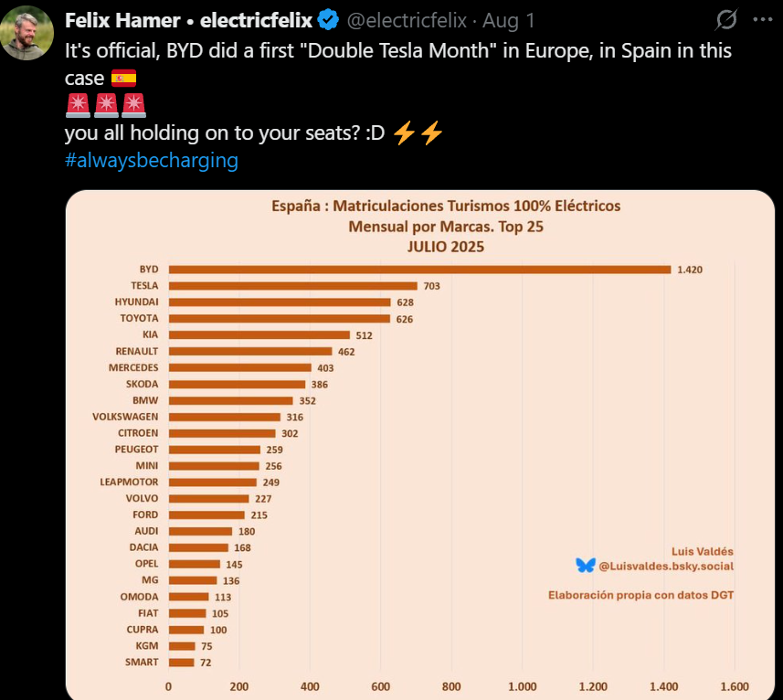Open the three-dot More options menu
Image resolution: width=783 pixels, height=700 pixels.
pos(762,20)
